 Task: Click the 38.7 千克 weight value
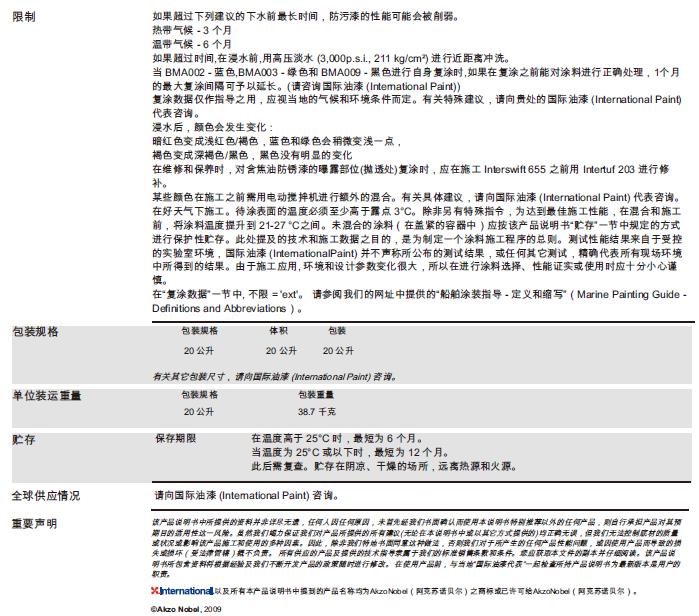317,412
